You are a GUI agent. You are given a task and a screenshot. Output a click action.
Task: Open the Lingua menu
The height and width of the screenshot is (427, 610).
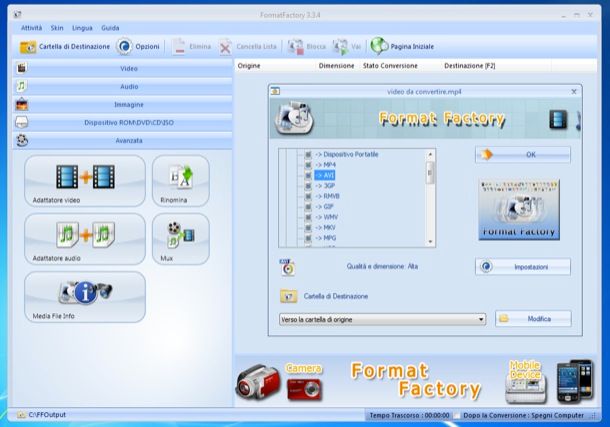click(82, 28)
